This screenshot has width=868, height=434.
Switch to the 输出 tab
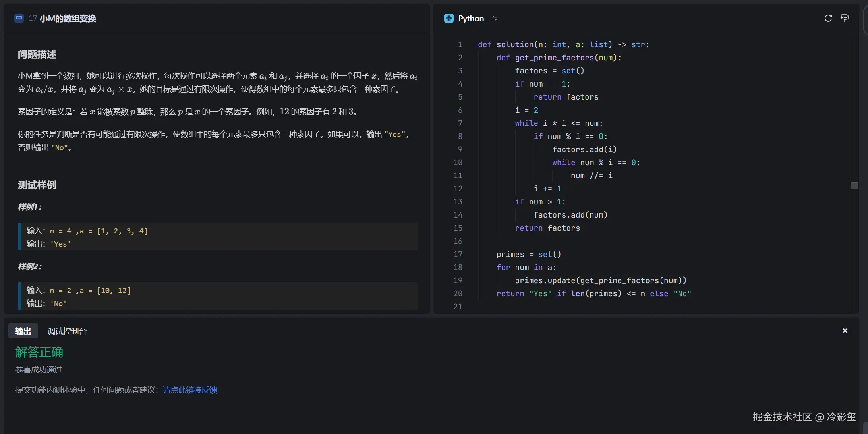(x=23, y=331)
